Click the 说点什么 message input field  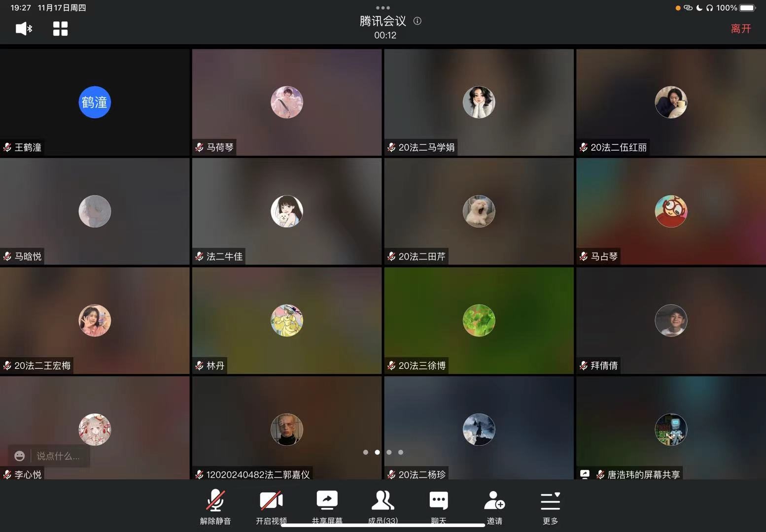(x=58, y=456)
